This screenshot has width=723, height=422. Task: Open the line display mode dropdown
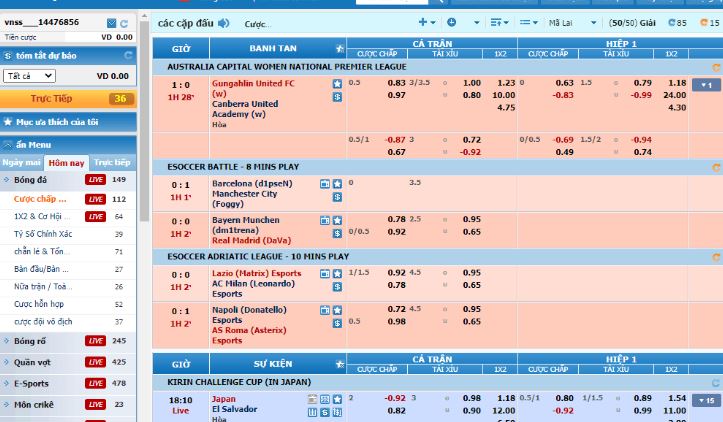(x=528, y=22)
